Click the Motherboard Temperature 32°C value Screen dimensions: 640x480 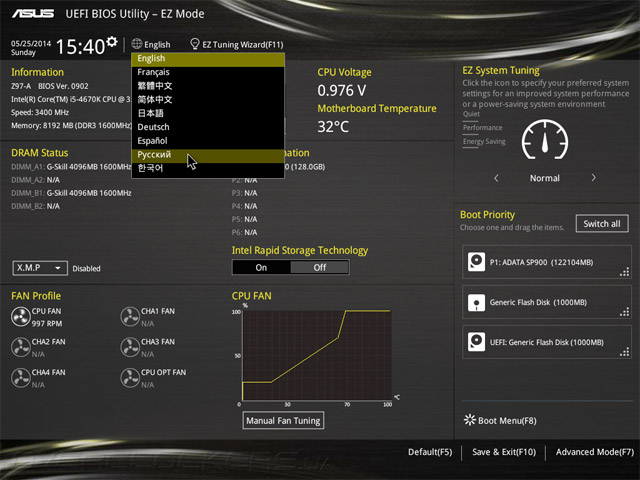click(333, 127)
